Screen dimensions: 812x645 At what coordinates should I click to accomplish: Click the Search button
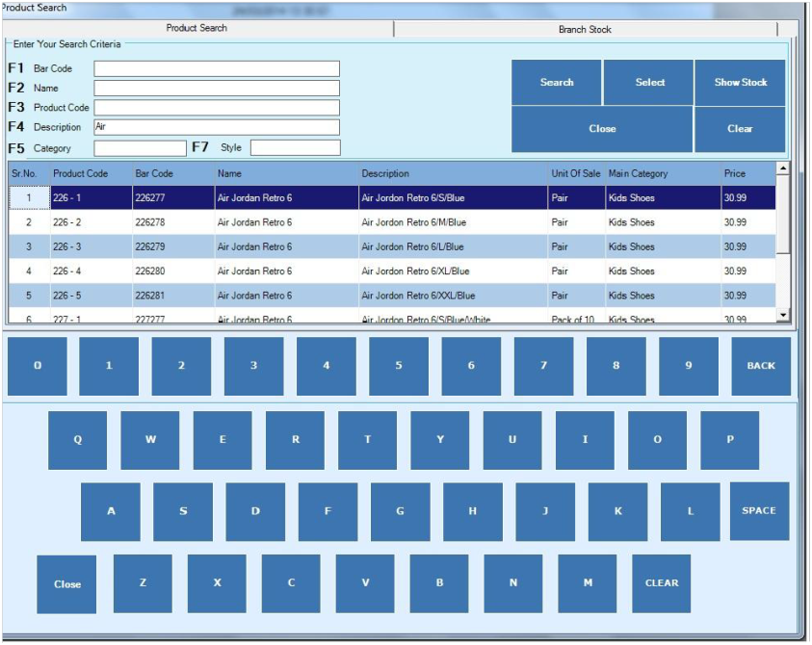(x=556, y=83)
